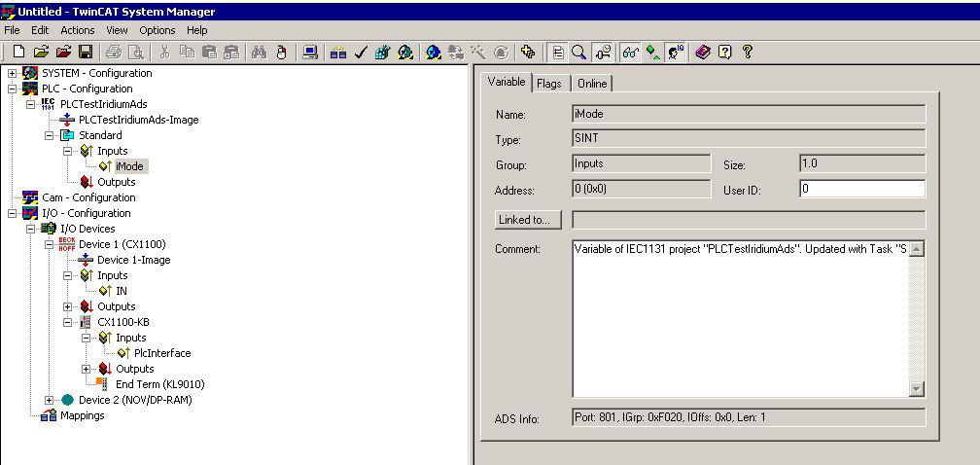
Task: Click the Type field showing SINT
Action: [x=749, y=139]
